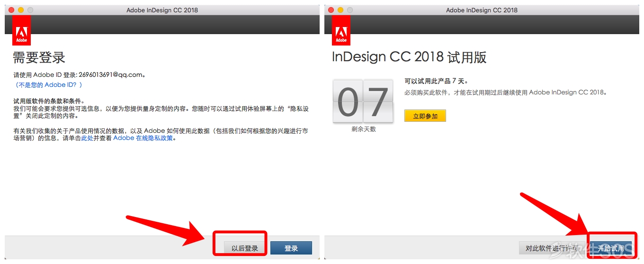This screenshot has height=264, width=644.
Task: Minimize the 需要登录 sign-in window
Action: pyautogui.click(x=21, y=10)
